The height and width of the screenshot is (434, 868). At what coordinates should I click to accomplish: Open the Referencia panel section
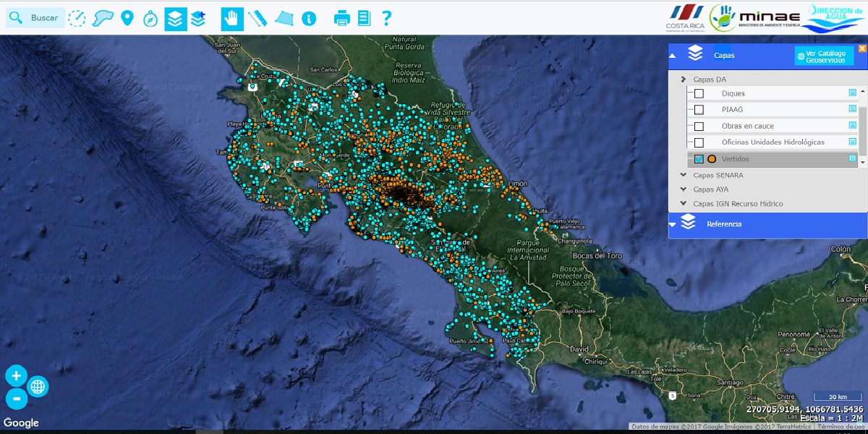(723, 224)
